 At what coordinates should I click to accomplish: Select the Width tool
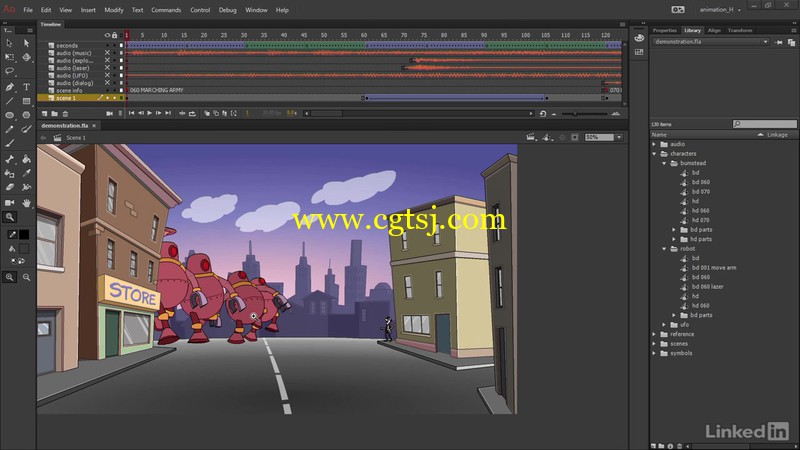coord(26,187)
